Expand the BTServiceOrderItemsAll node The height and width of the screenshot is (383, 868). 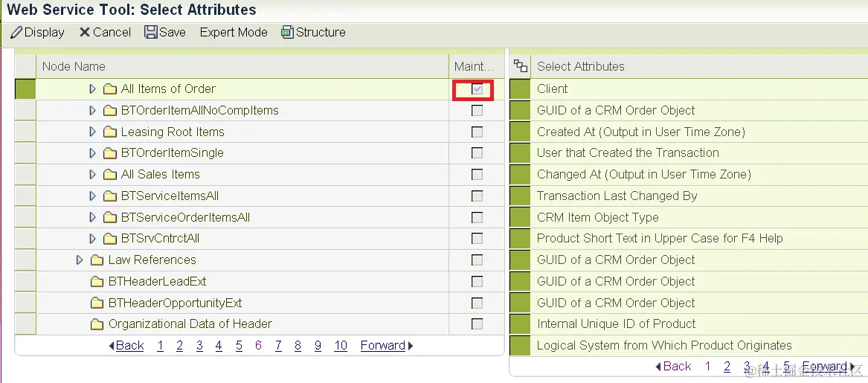92,217
